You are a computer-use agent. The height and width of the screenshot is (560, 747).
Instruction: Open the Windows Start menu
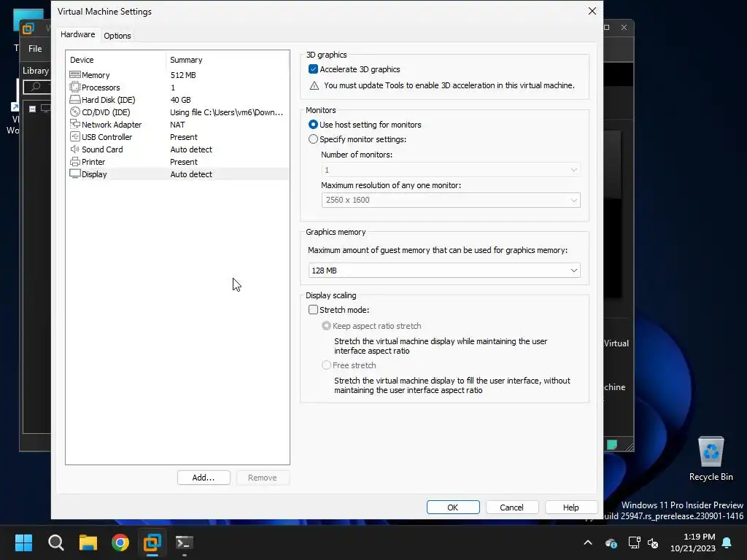[23, 542]
